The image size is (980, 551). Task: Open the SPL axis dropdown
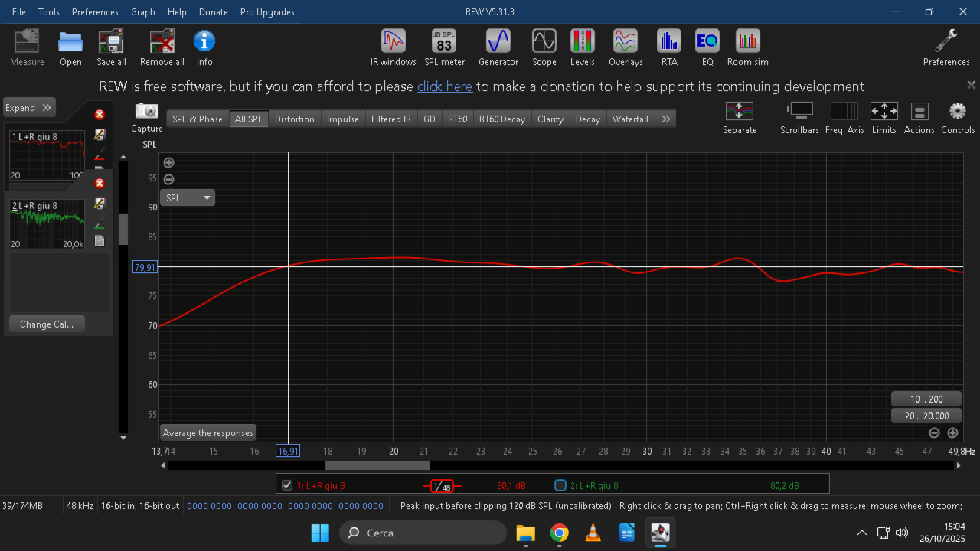(188, 197)
